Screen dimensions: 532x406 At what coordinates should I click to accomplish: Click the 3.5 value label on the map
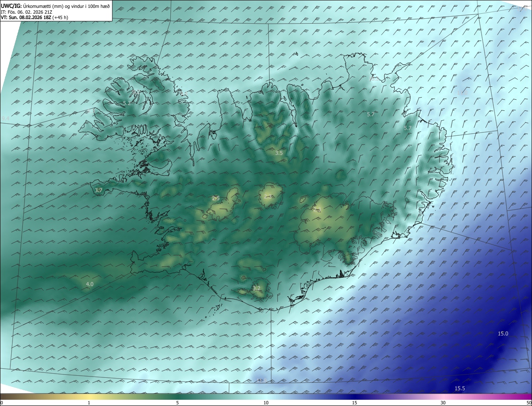click(x=279, y=153)
